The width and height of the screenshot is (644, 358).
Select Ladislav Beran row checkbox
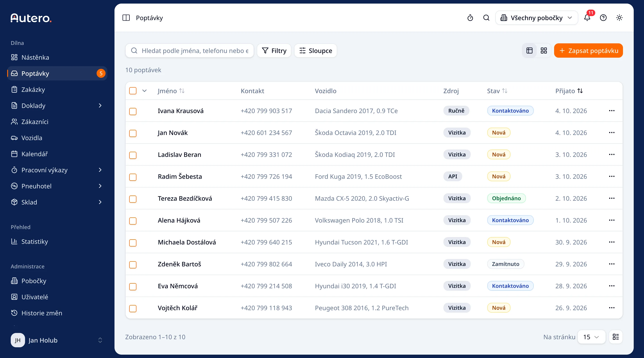[133, 155]
